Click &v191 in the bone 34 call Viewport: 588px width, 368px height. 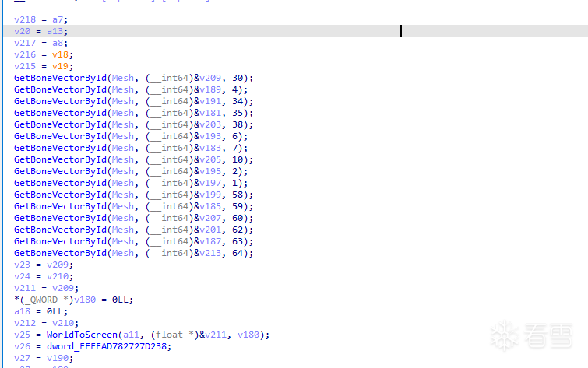click(x=209, y=101)
